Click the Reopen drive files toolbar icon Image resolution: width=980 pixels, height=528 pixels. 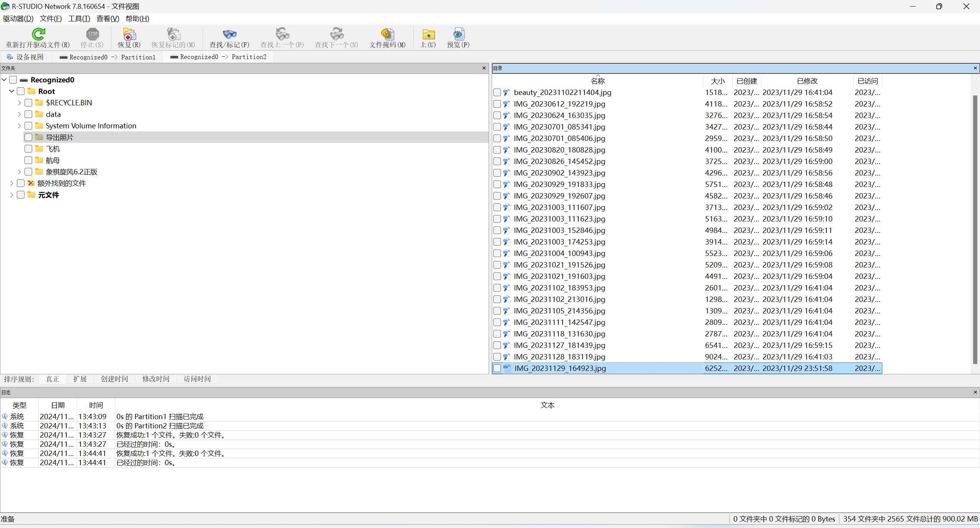click(x=38, y=34)
